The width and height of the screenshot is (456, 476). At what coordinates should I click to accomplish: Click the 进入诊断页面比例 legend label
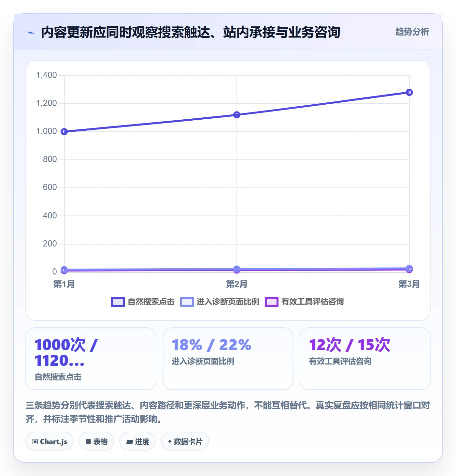click(x=228, y=302)
